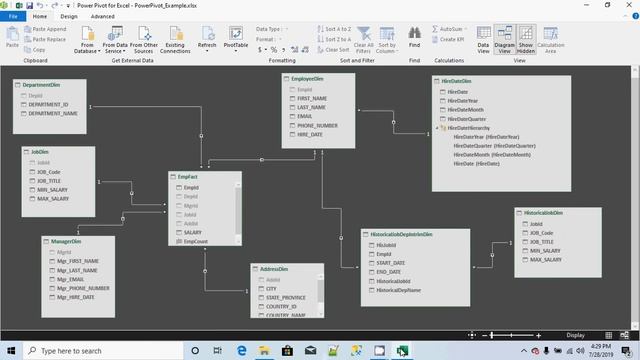
Task: Click Paste Append
Action: (45, 29)
